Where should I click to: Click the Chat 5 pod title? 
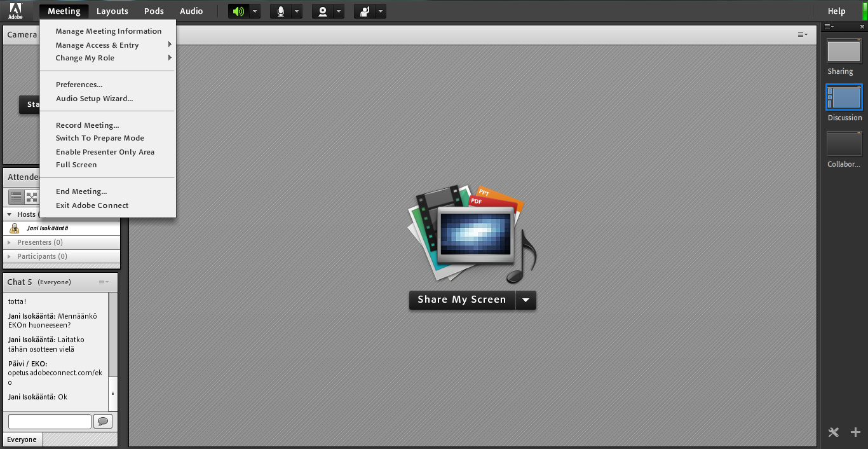tap(20, 282)
